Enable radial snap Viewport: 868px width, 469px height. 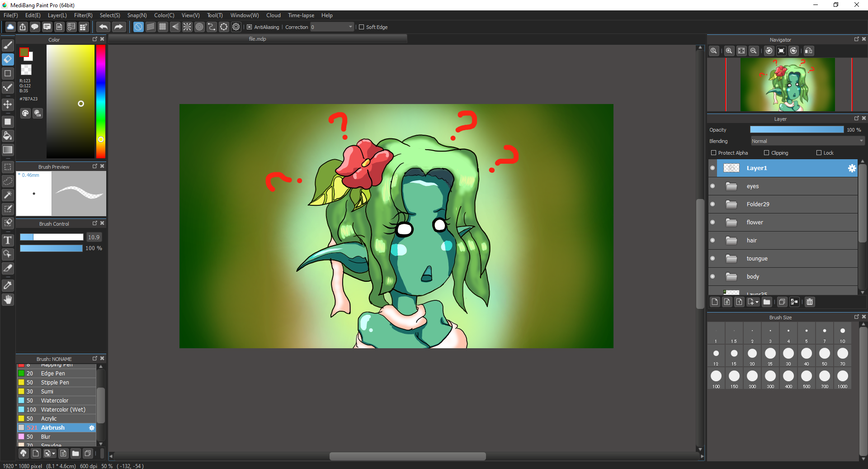[x=187, y=27]
